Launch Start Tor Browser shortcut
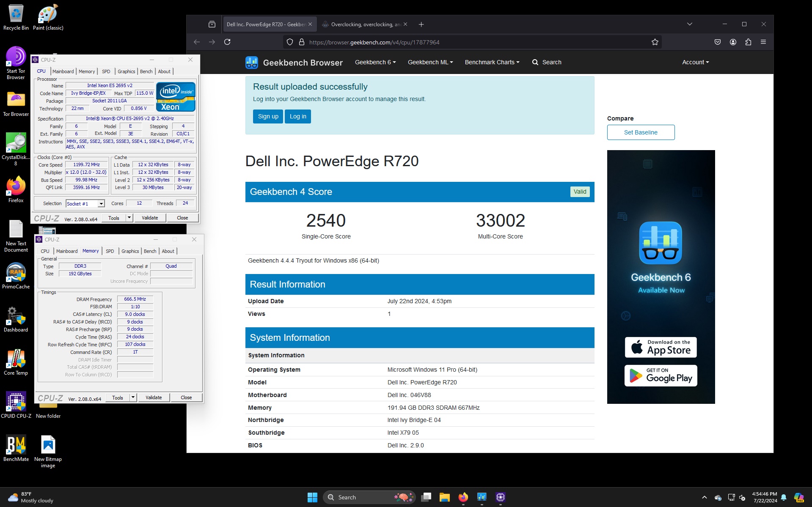 pos(16,63)
